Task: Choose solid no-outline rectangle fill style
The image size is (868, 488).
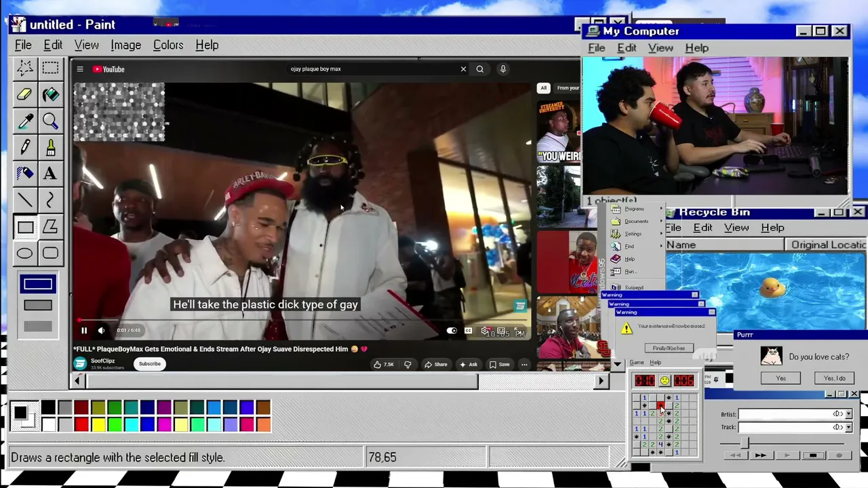Action: coord(37,327)
